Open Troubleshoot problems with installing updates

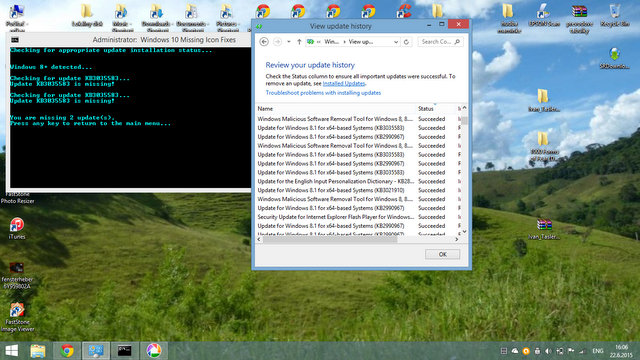pos(323,93)
